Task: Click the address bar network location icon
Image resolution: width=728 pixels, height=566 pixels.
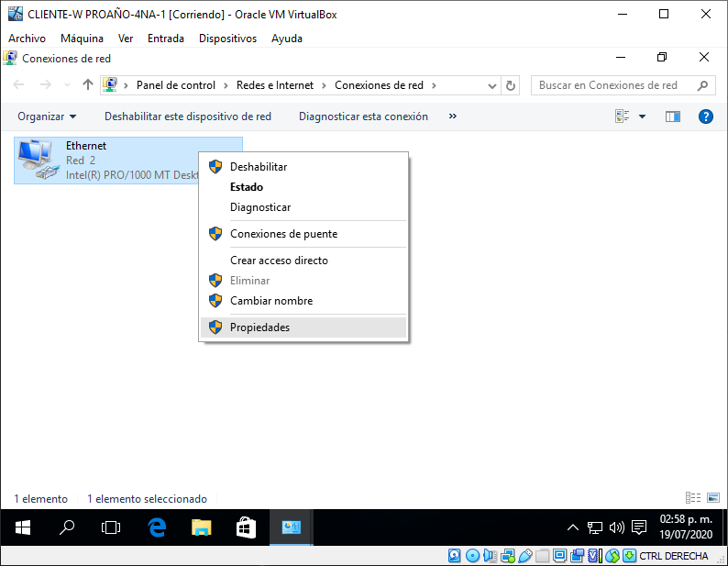Action: pyautogui.click(x=110, y=84)
